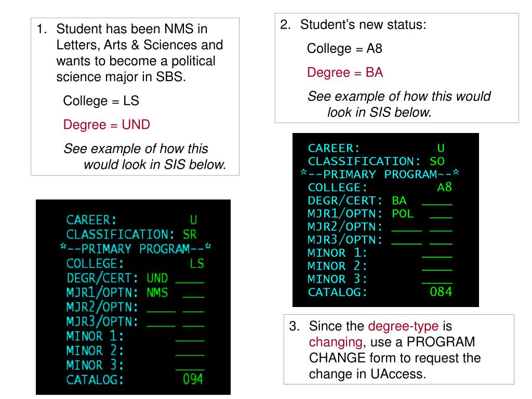Click the red 'Degree = BA' text
This screenshot has height=399, width=532.
click(345, 72)
